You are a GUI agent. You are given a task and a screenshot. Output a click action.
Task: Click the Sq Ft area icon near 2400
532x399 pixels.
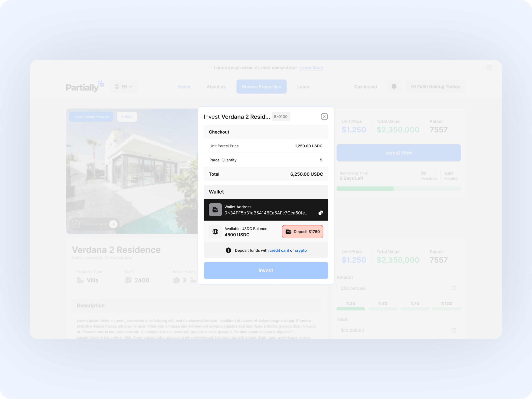click(128, 280)
